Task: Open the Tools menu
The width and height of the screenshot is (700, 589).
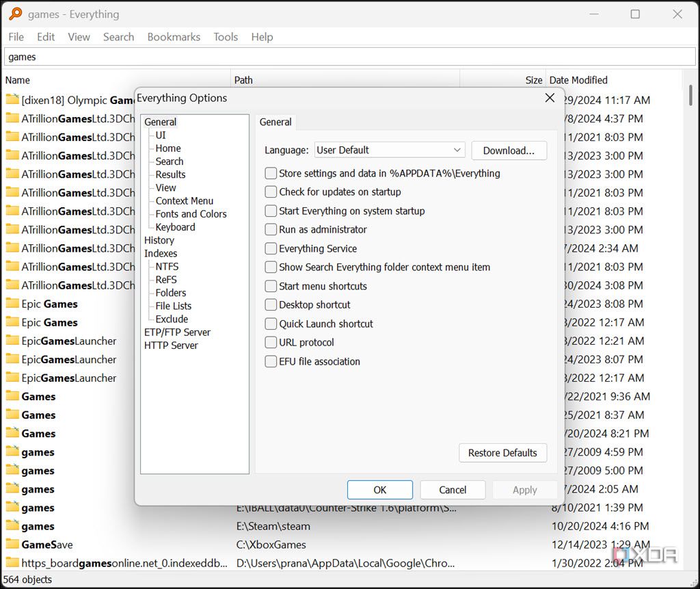Action: click(226, 37)
